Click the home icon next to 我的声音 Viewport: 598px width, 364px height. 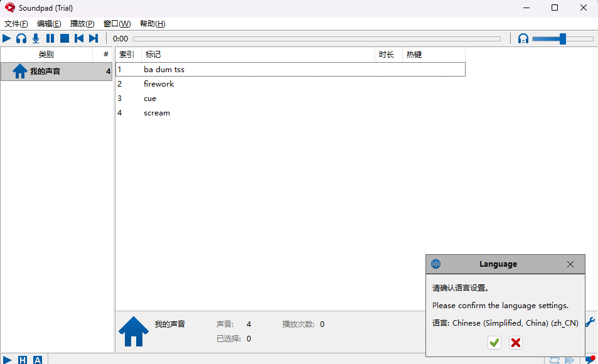19,71
